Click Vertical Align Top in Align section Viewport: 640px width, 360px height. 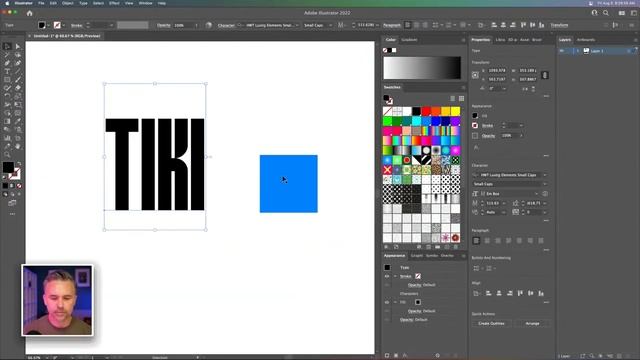point(520,293)
